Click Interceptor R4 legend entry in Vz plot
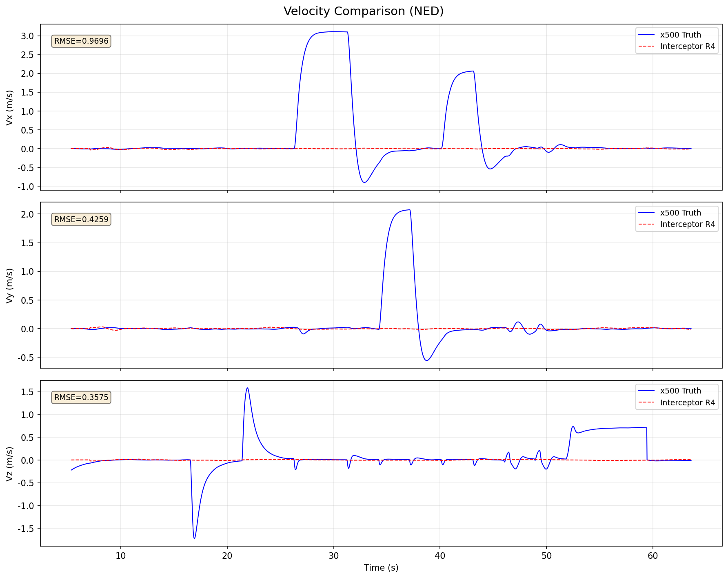 [x=677, y=402]
